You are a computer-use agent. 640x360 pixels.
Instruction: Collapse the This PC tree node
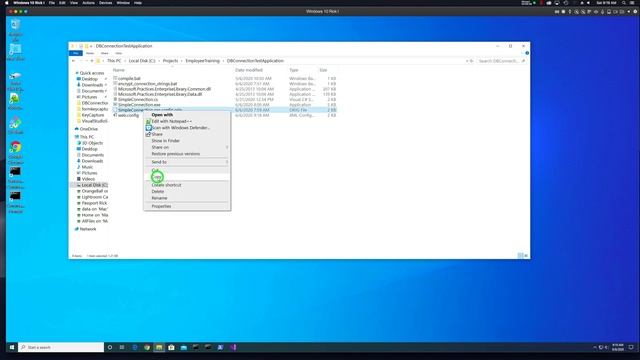pos(77,137)
